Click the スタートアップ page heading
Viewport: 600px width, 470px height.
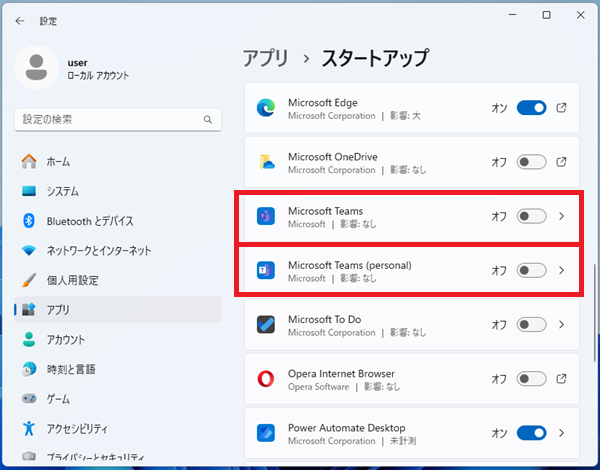pos(375,58)
